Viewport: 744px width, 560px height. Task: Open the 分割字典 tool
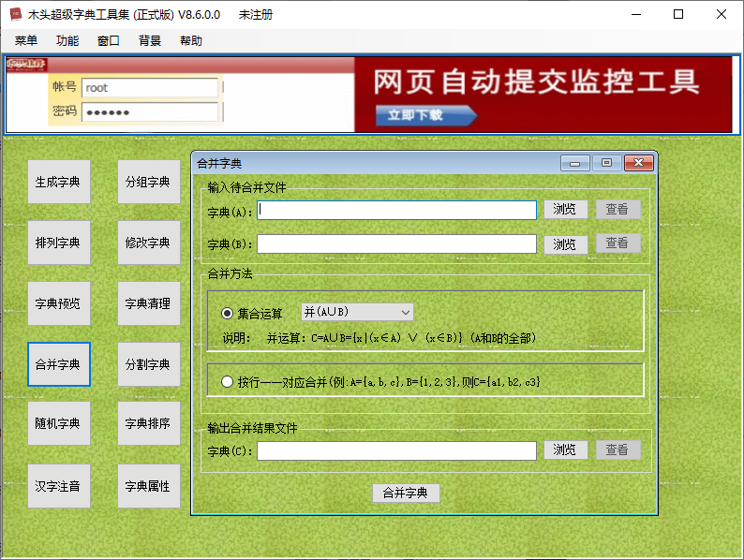(x=148, y=364)
